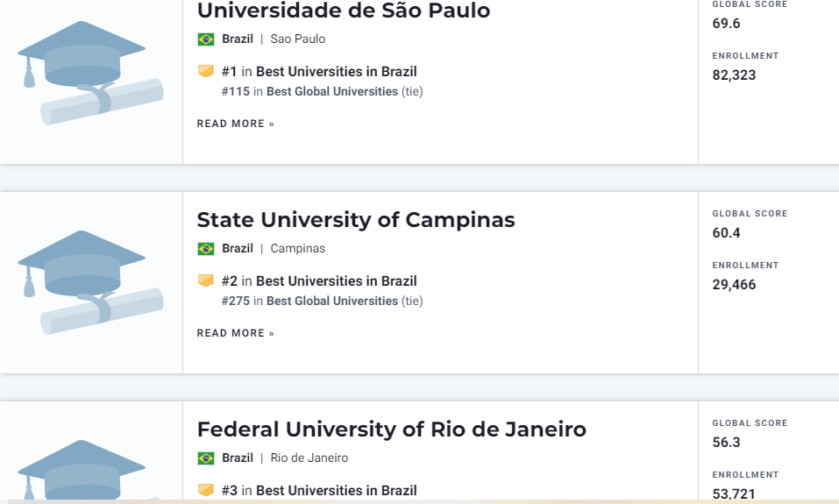The height and width of the screenshot is (504, 839).
Task: Click the Universidade de São Paulo graduation cap thumbnail
Action: 90,74
